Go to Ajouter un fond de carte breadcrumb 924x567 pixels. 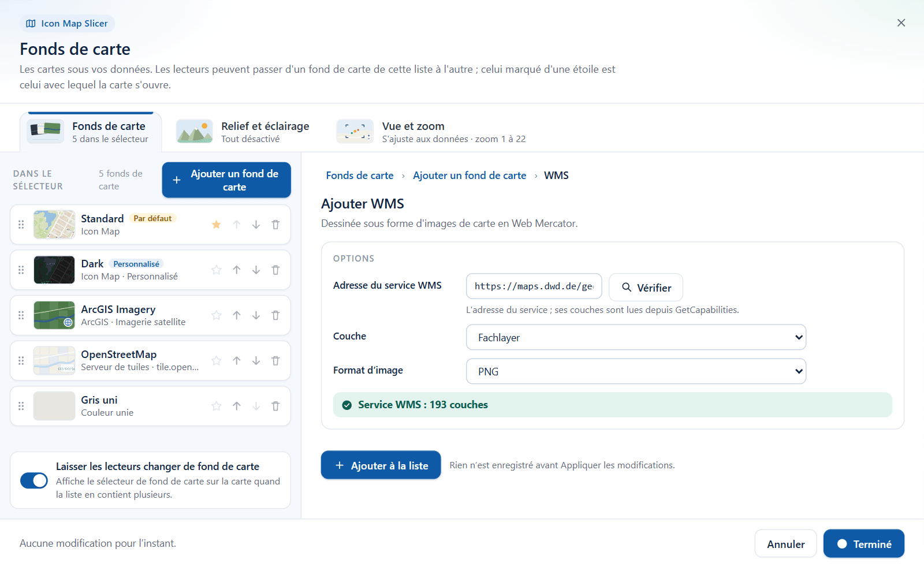click(470, 176)
